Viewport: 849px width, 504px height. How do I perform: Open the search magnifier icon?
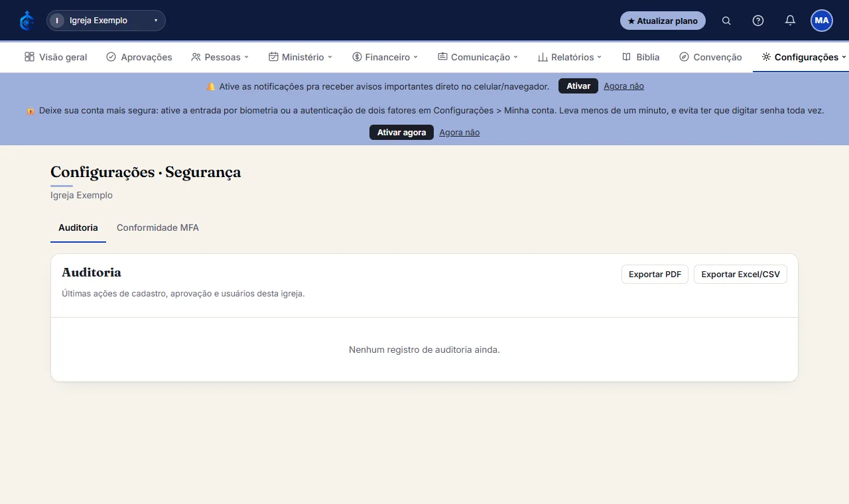(x=726, y=21)
